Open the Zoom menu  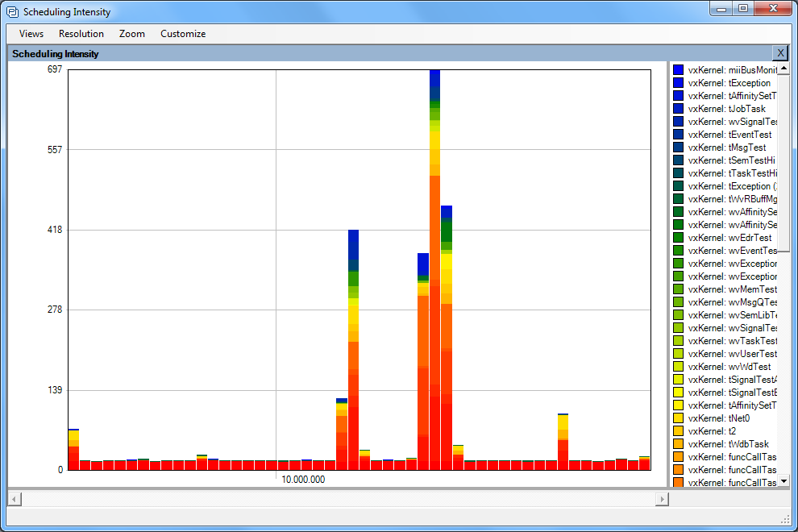pyautogui.click(x=132, y=34)
